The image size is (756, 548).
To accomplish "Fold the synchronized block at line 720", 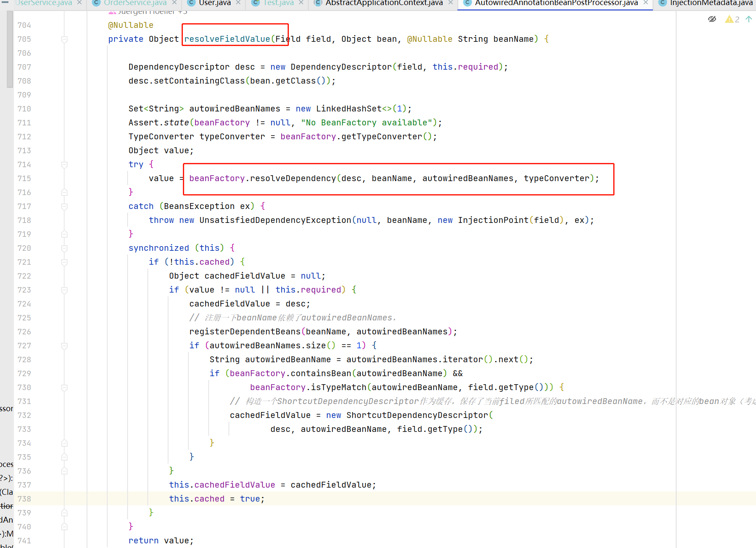I will 65,248.
